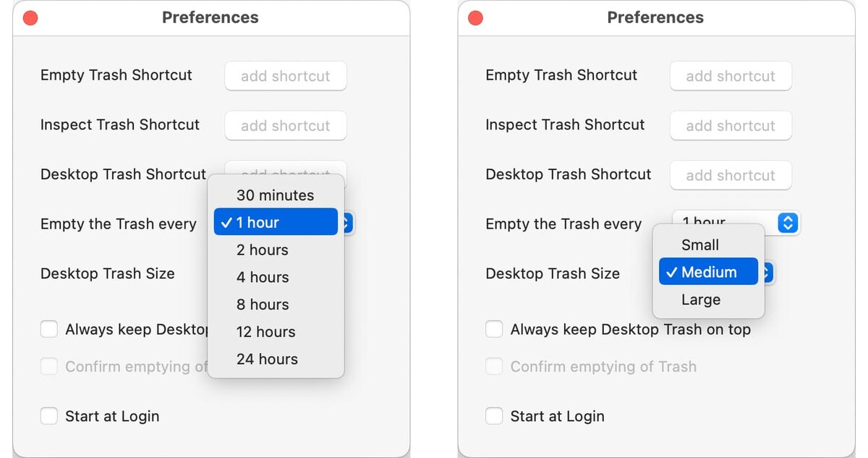Choose Large for Desktop Trash Size
868x458 pixels.
pyautogui.click(x=701, y=300)
